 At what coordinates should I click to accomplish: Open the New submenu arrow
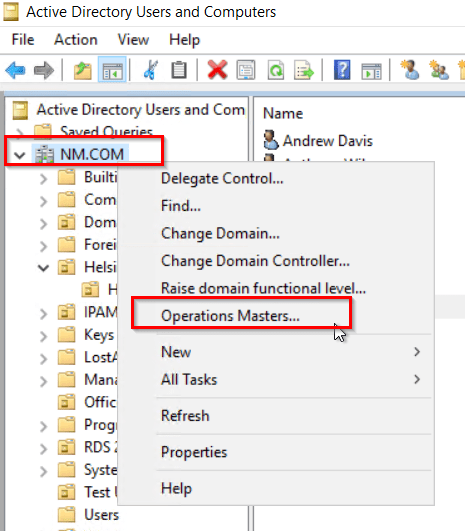coord(417,352)
